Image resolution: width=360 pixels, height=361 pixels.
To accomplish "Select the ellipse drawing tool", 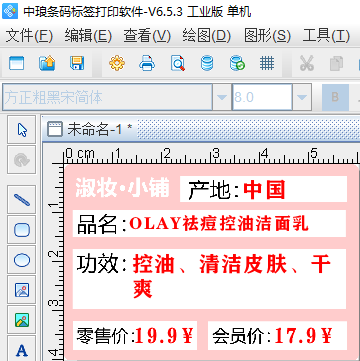I will click(22, 260).
